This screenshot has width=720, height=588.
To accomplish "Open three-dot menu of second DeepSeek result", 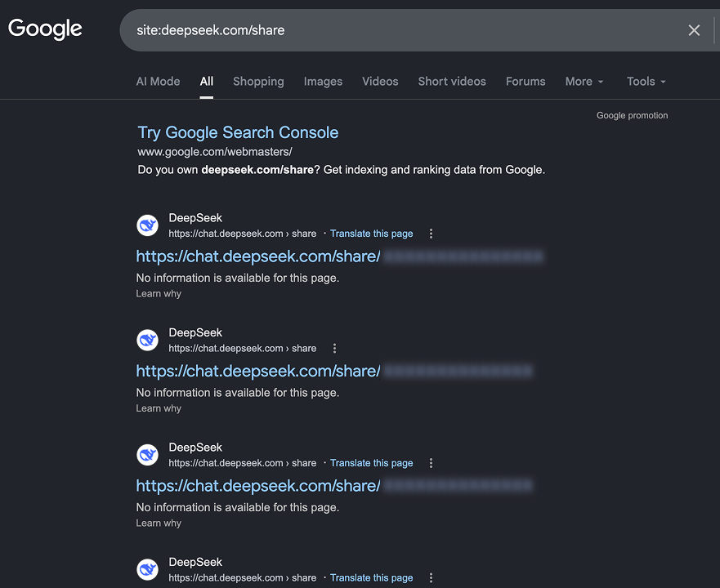I will tap(334, 349).
